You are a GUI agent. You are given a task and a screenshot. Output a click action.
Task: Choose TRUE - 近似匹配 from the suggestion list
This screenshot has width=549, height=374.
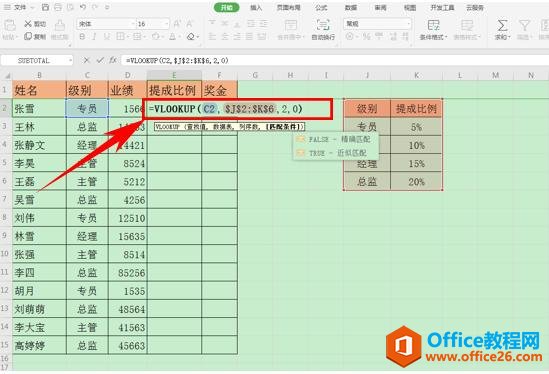[335, 153]
